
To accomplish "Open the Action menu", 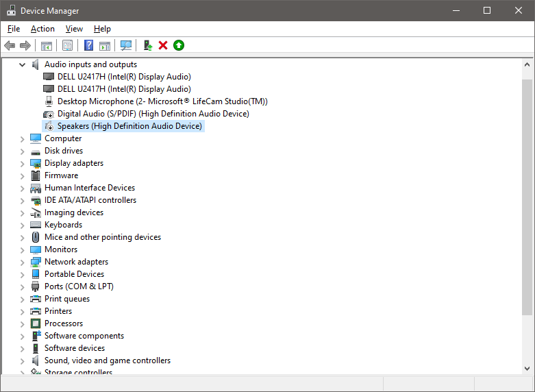I will (42, 29).
